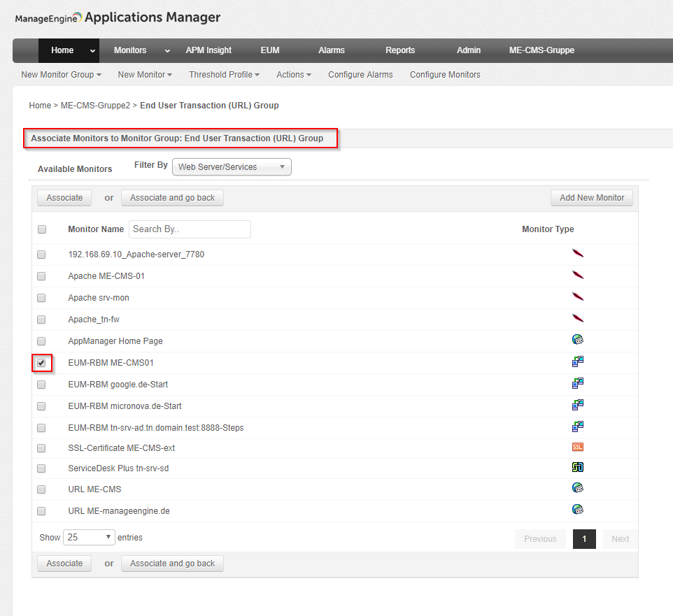Uncheck the EUM-RBM ME-CMS01 checkbox
This screenshot has width=673, height=616.
pos(41,363)
